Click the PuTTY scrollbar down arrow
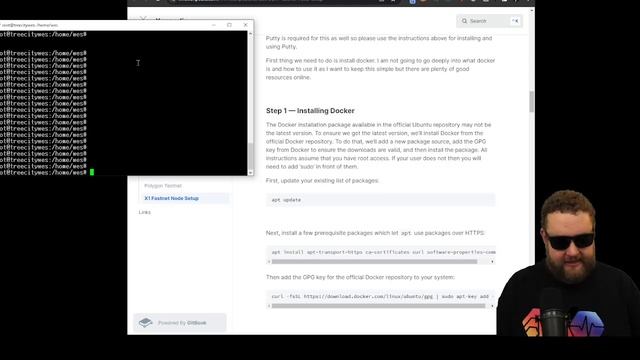The height and width of the screenshot is (360, 640). 251,173
